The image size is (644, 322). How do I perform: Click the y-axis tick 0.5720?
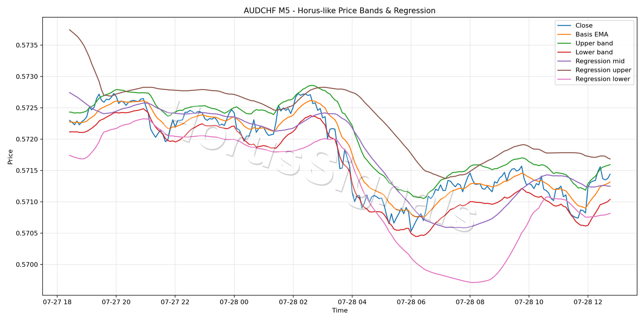[27, 139]
